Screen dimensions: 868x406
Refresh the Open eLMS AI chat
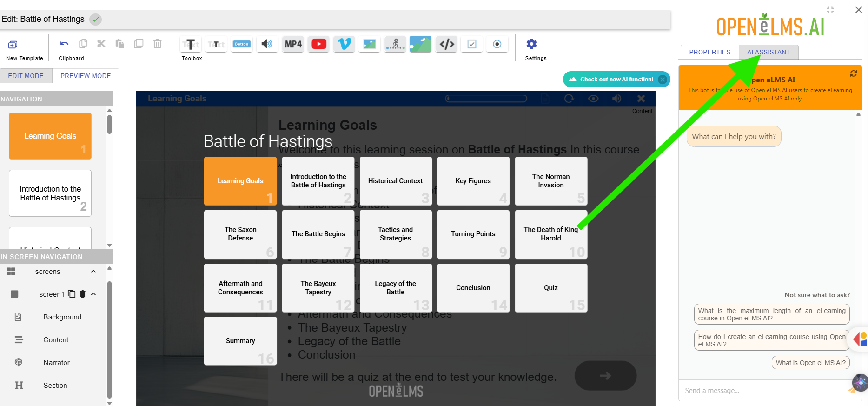pos(854,73)
